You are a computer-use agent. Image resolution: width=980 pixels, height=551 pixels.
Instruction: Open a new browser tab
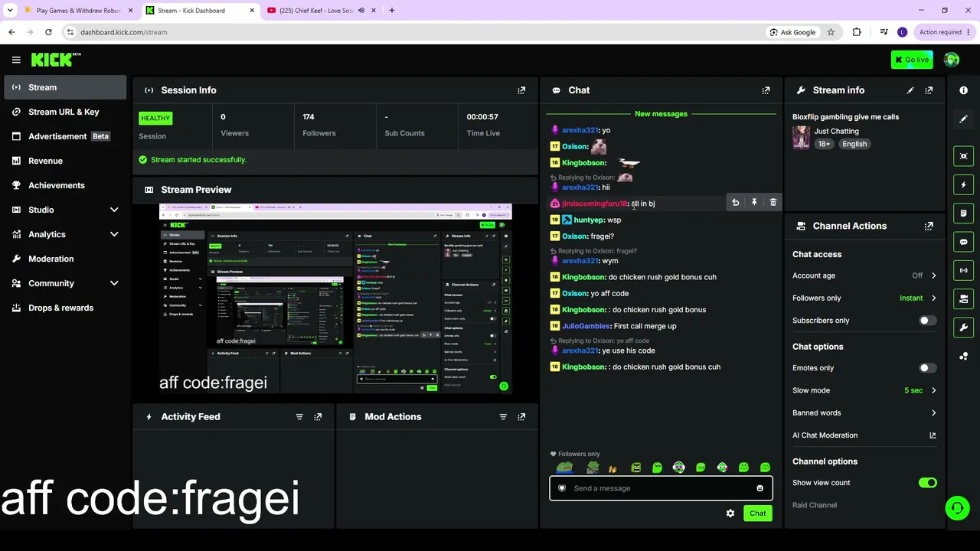point(391,11)
